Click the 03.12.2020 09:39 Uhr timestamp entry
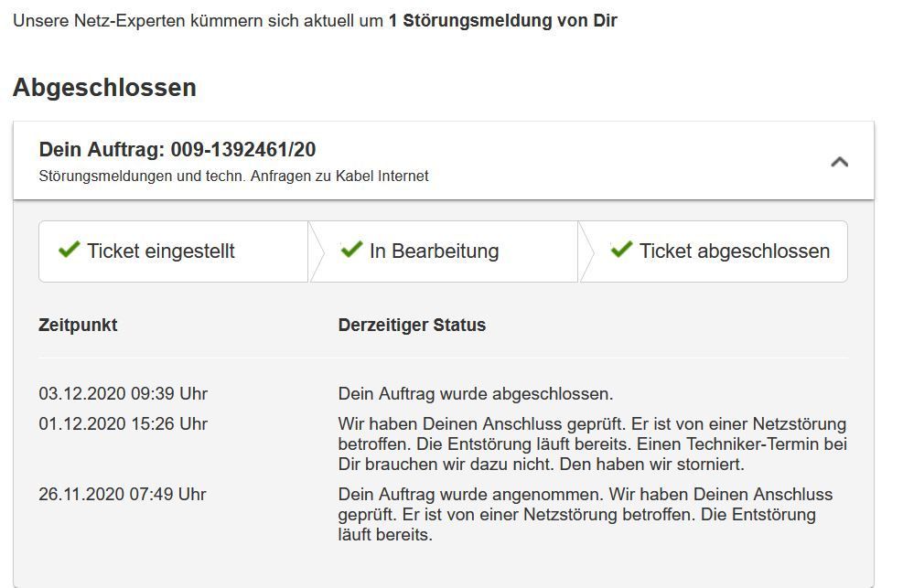Viewport: 903px width, 588px height. click(x=121, y=394)
